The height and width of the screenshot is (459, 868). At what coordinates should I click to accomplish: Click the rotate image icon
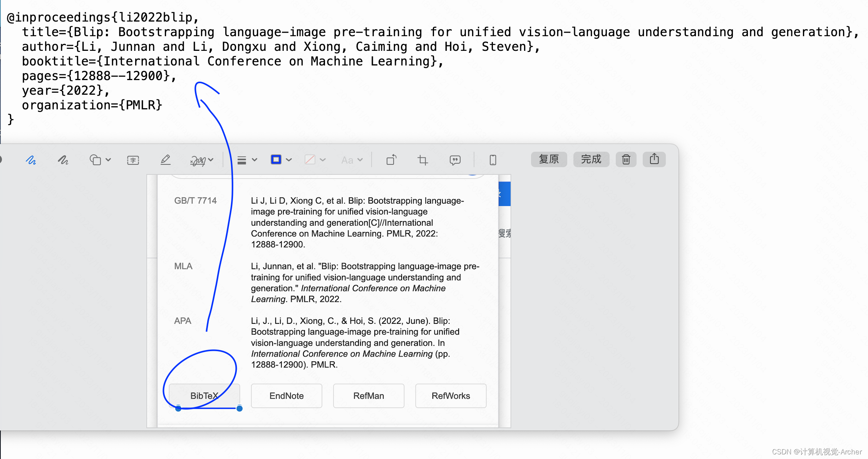391,160
